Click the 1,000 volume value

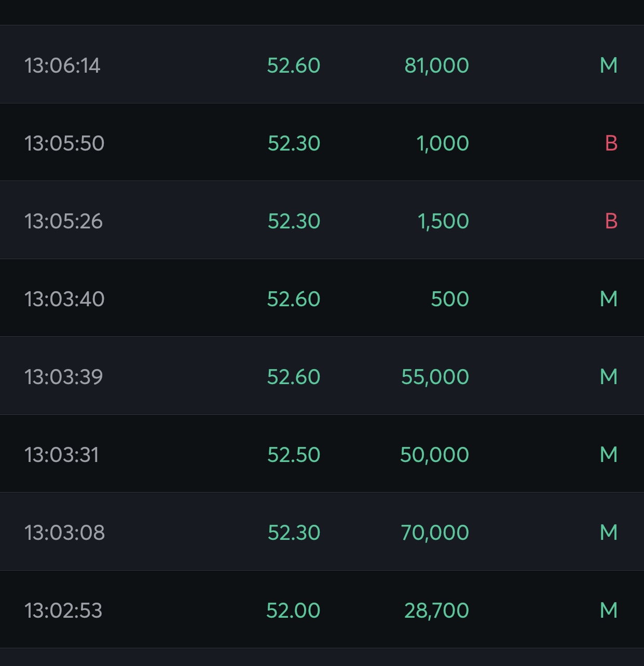[x=443, y=143]
